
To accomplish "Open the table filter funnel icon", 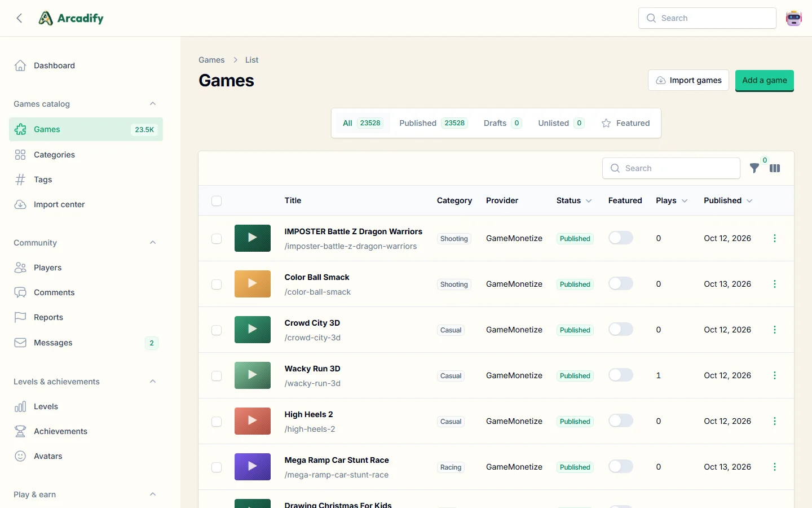I will (754, 168).
